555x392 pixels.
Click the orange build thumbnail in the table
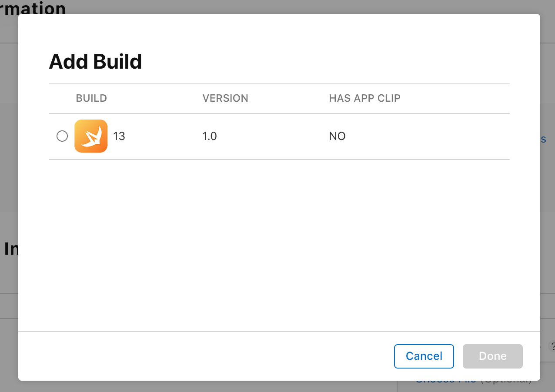coord(91,136)
